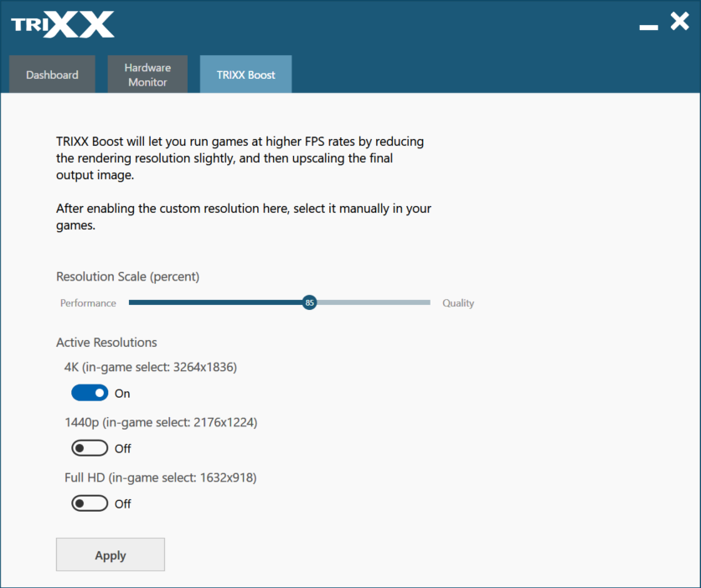Click the Performance label

[x=88, y=303]
